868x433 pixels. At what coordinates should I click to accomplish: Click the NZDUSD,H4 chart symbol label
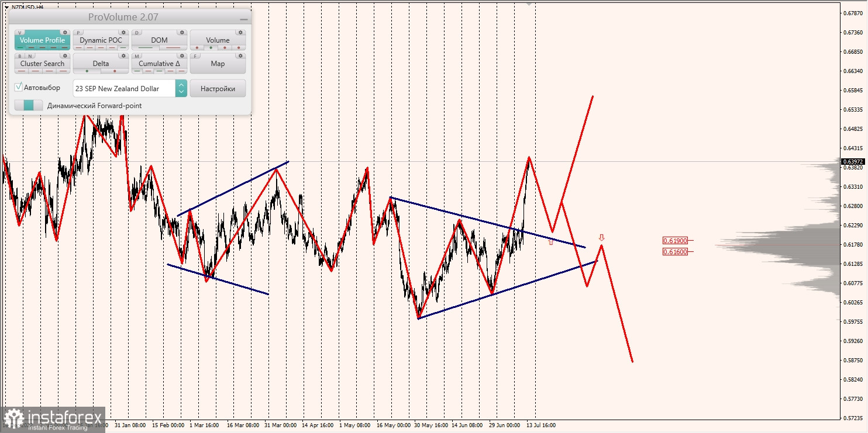click(x=27, y=7)
